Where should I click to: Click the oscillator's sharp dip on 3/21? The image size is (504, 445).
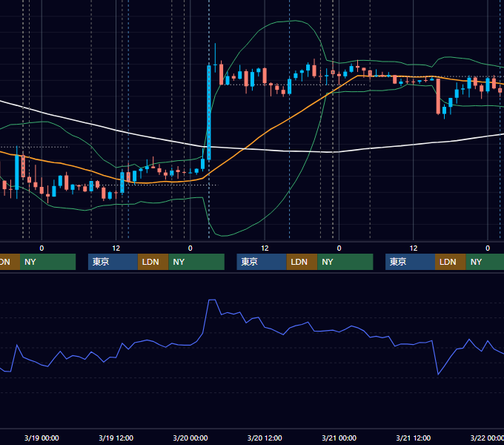coord(438,374)
